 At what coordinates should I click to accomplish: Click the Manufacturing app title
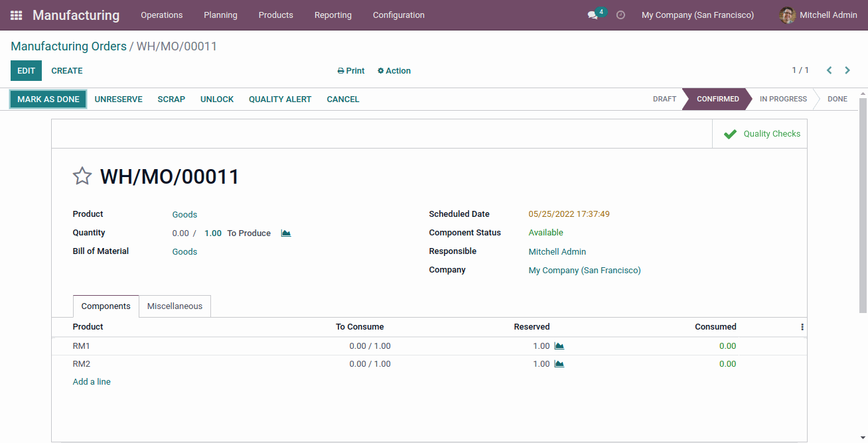[x=76, y=15]
